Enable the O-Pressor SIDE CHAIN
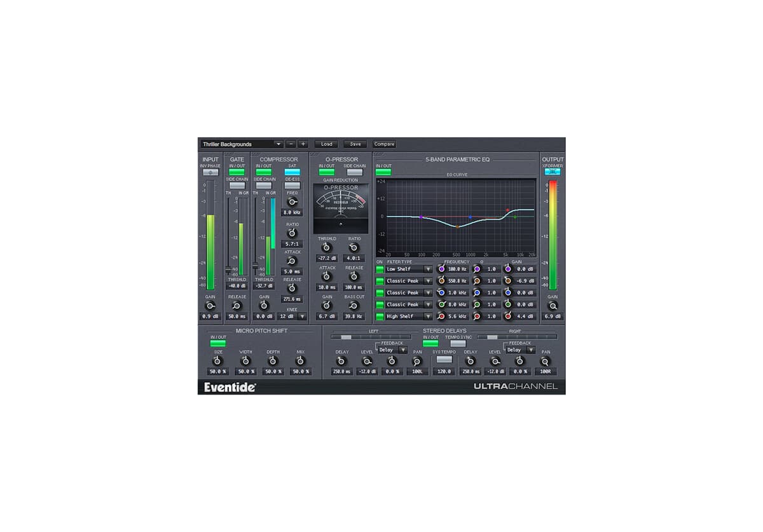Screen dimensions: 763x532 (355, 172)
